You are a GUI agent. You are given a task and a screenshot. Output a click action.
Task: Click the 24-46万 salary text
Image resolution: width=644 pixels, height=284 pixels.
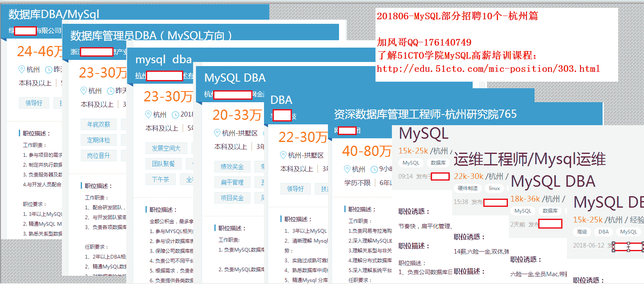click(x=40, y=51)
